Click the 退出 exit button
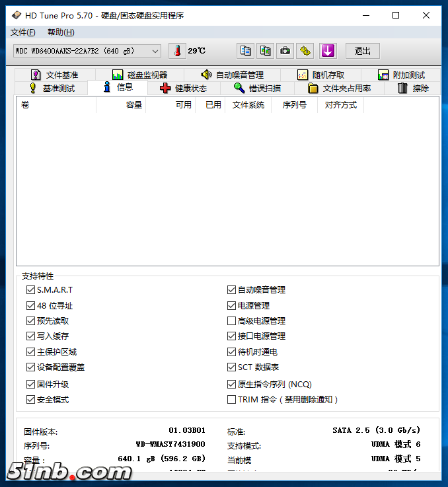The height and width of the screenshot is (487, 448). coord(363,51)
